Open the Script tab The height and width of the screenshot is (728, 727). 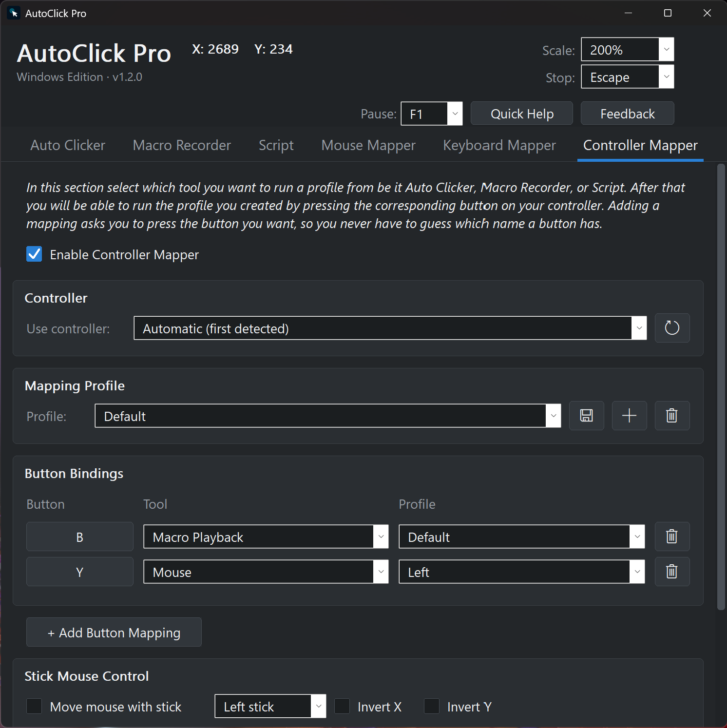tap(276, 145)
